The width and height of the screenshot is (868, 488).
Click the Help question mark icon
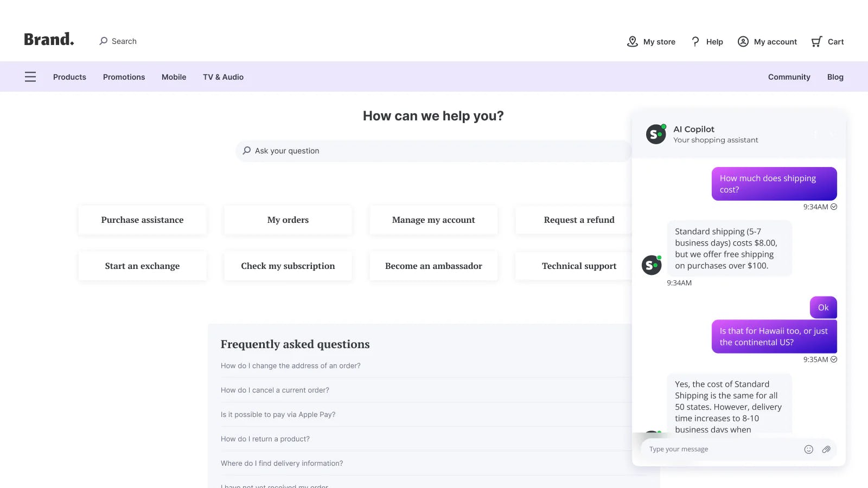pos(695,42)
